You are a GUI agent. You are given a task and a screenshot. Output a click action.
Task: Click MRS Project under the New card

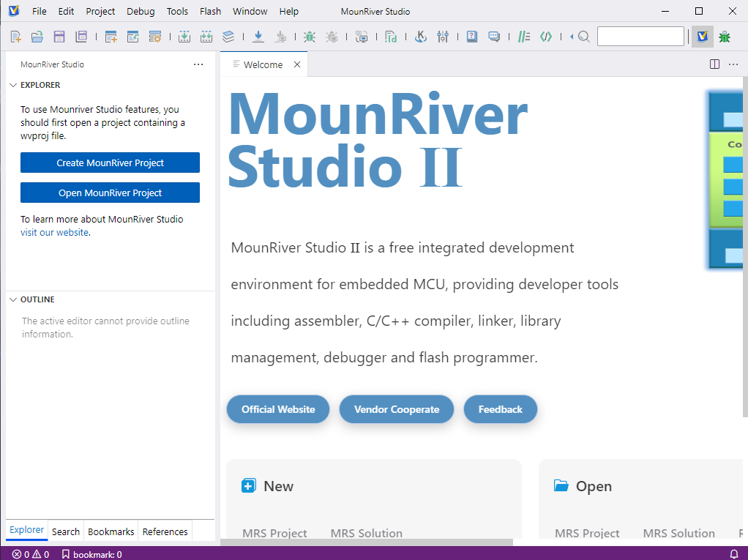pos(274,533)
